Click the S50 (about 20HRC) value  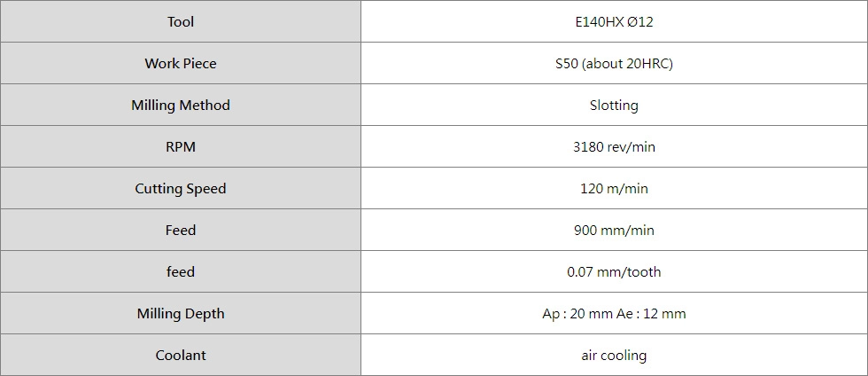[x=614, y=63]
